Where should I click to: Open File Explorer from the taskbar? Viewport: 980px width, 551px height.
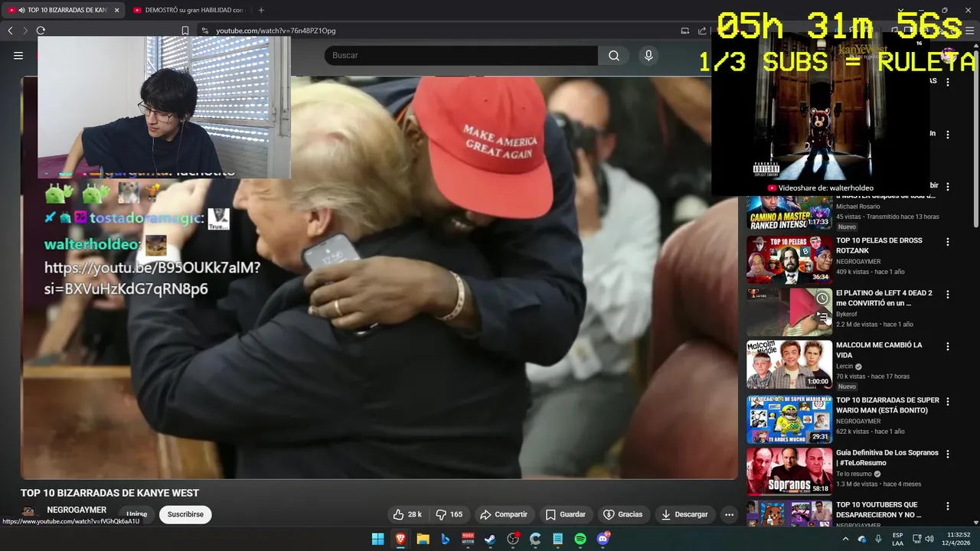[423, 539]
